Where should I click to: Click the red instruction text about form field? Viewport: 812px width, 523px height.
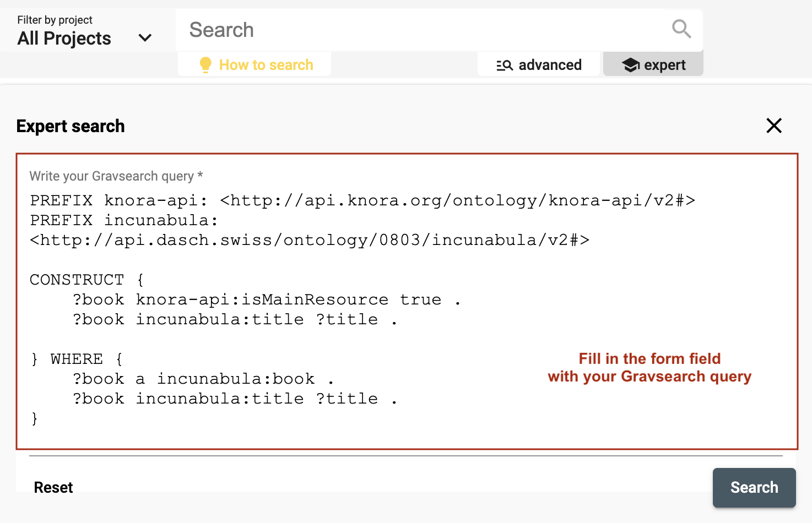[x=649, y=367]
